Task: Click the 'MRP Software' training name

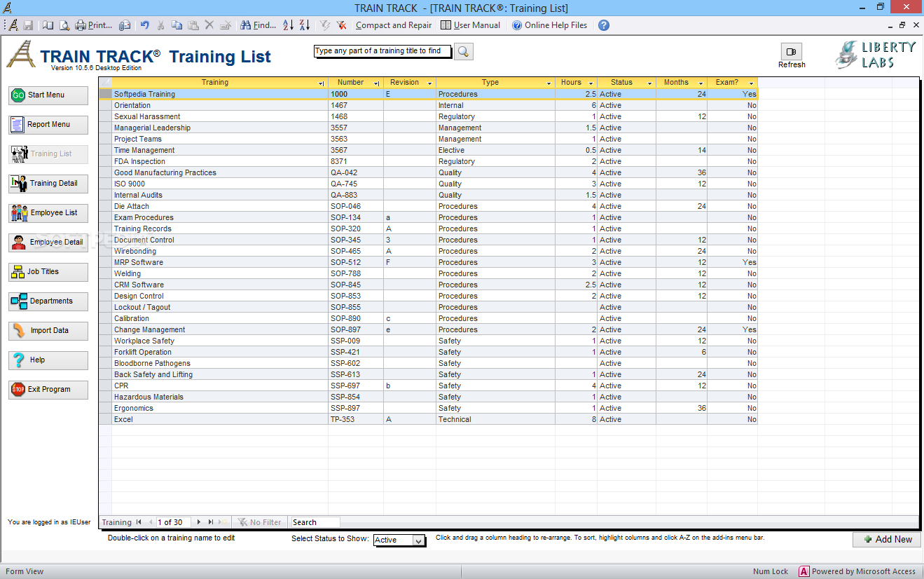Action: [x=139, y=262]
